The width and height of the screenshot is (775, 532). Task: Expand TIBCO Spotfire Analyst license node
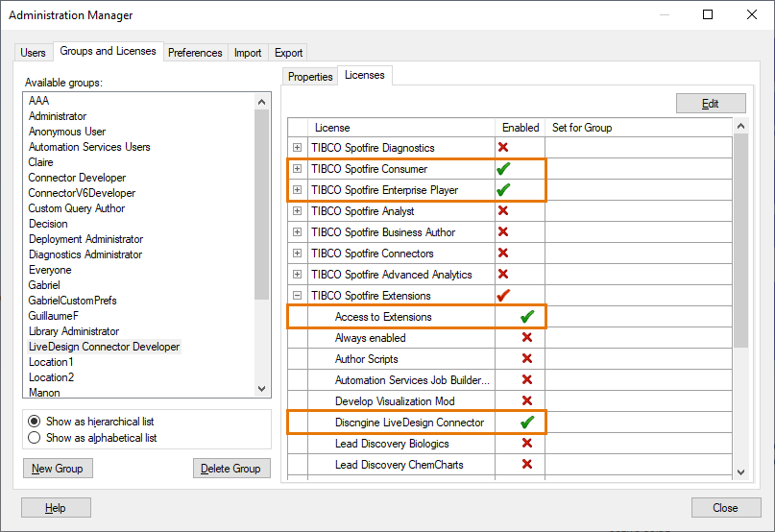coord(297,210)
